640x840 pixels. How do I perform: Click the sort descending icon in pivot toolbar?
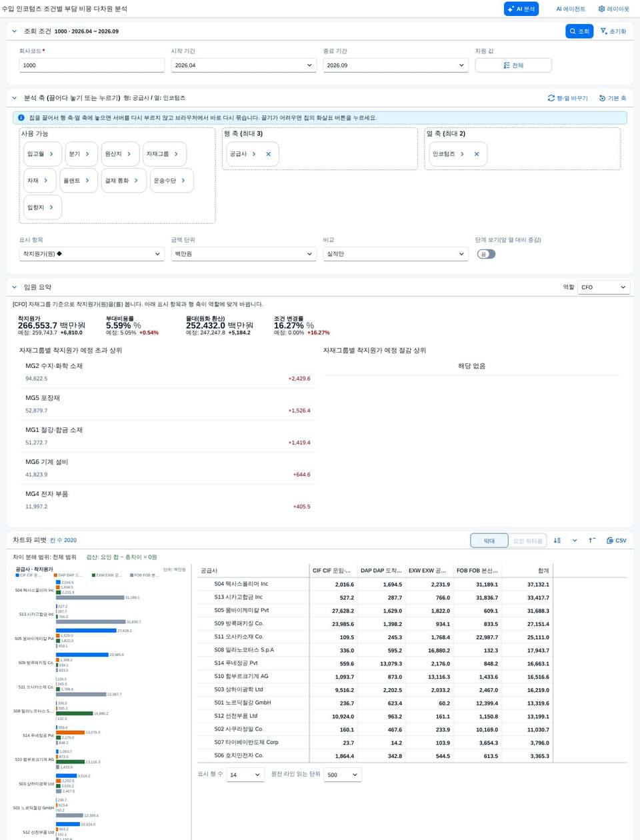tap(557, 541)
